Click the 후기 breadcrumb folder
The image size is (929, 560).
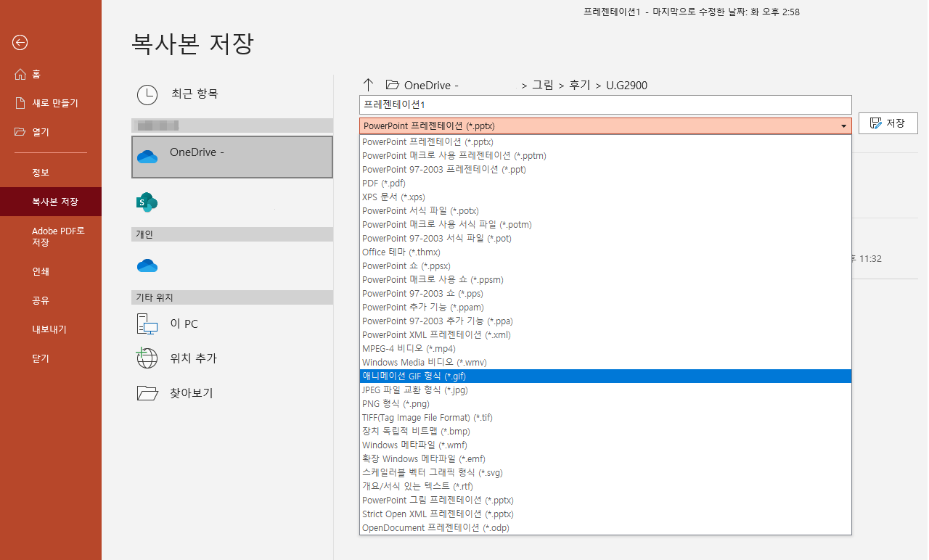(x=580, y=85)
